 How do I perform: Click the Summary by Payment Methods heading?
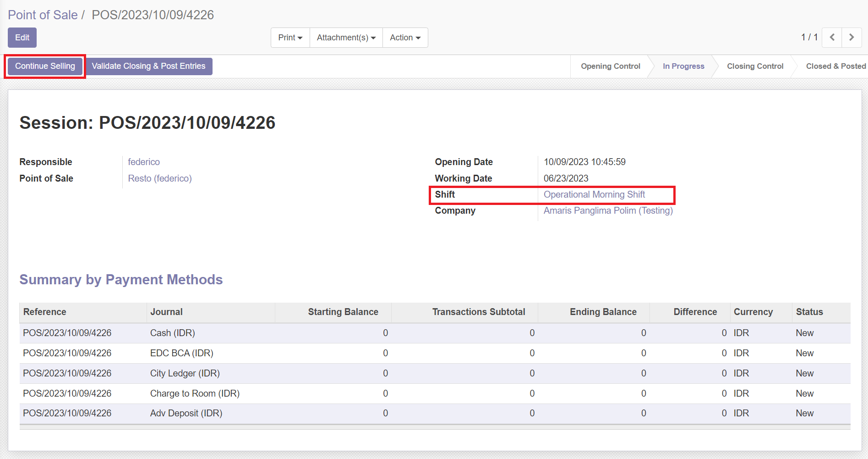tap(121, 280)
